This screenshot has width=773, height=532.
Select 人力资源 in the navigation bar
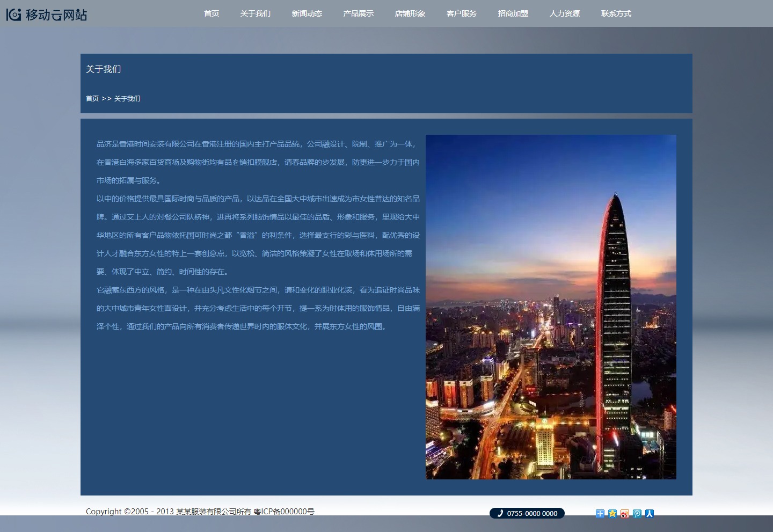click(565, 13)
